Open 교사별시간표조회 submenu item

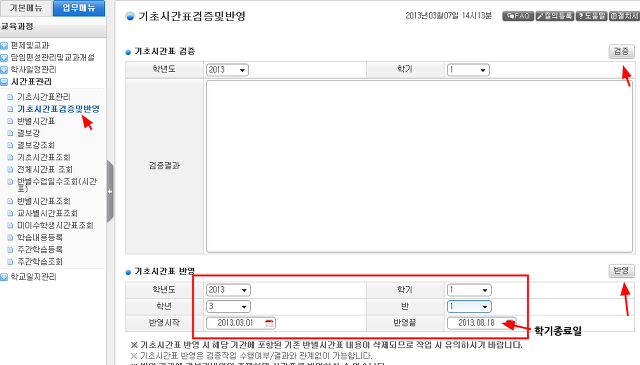[x=47, y=213]
